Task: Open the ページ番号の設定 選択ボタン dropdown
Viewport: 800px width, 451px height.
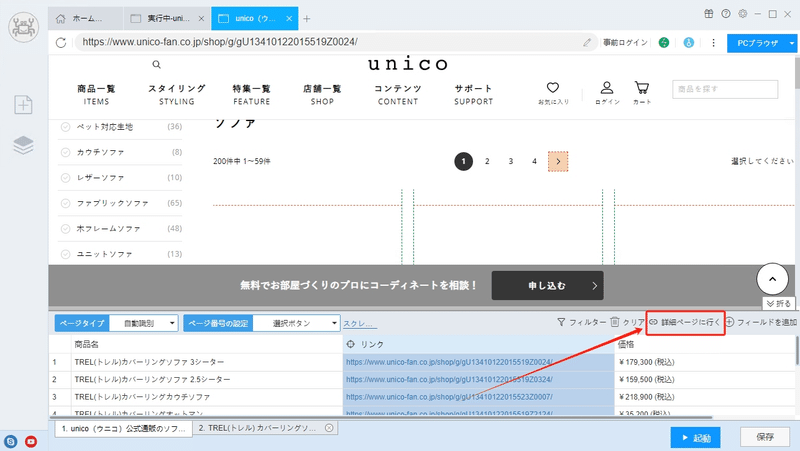Action: 296,323
